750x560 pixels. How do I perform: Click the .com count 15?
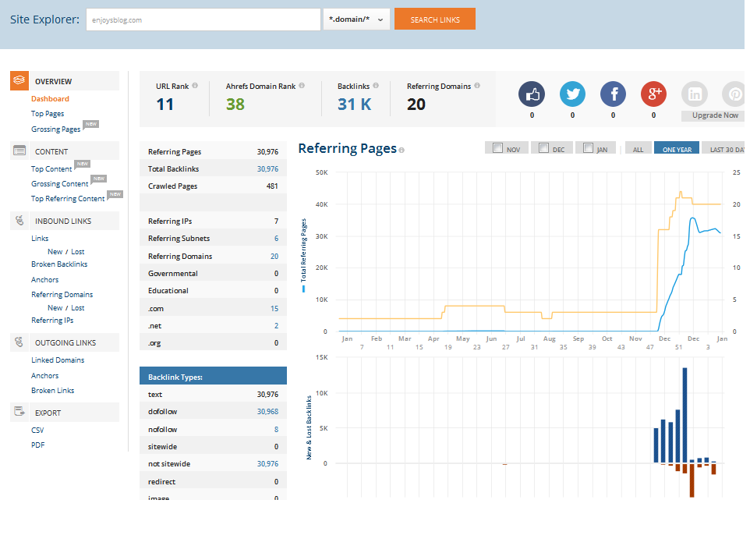[274, 308]
